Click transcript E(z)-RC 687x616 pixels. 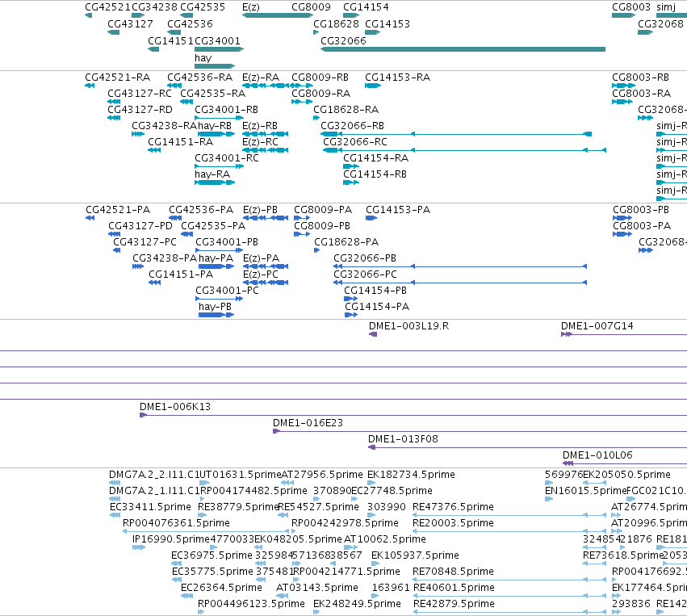260,142
